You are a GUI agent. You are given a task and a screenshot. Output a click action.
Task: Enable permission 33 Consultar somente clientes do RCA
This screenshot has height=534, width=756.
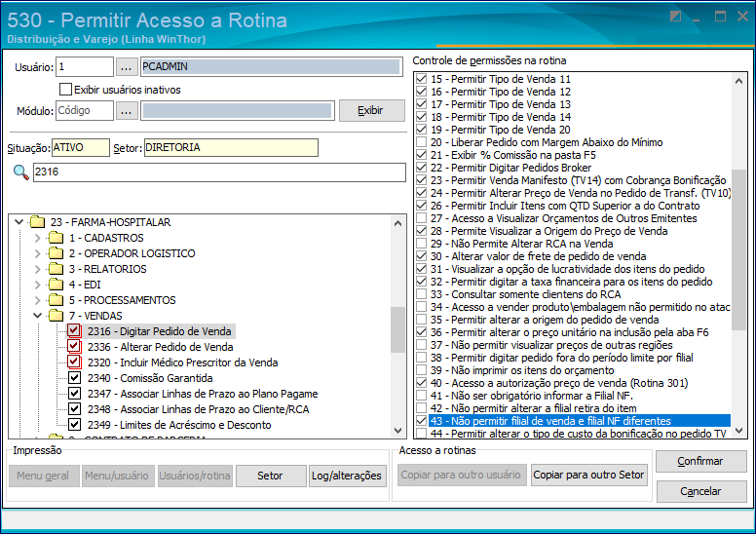click(x=422, y=294)
